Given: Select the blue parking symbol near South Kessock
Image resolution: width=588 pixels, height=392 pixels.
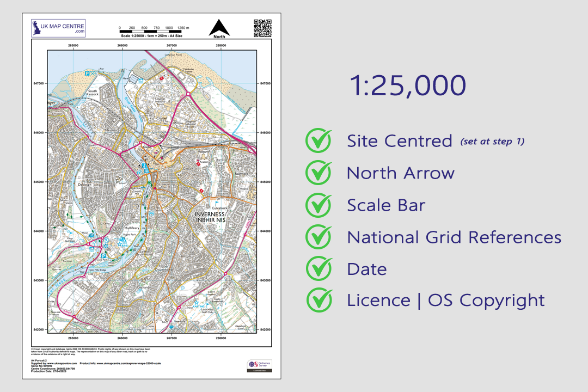Looking at the screenshot, I should coord(87,73).
